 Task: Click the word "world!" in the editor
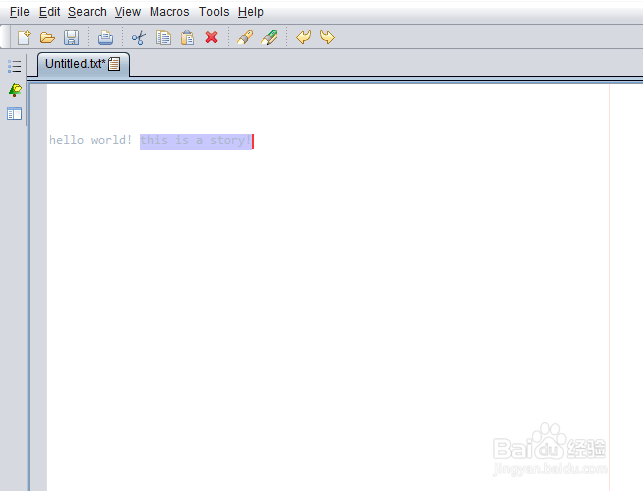coord(111,140)
